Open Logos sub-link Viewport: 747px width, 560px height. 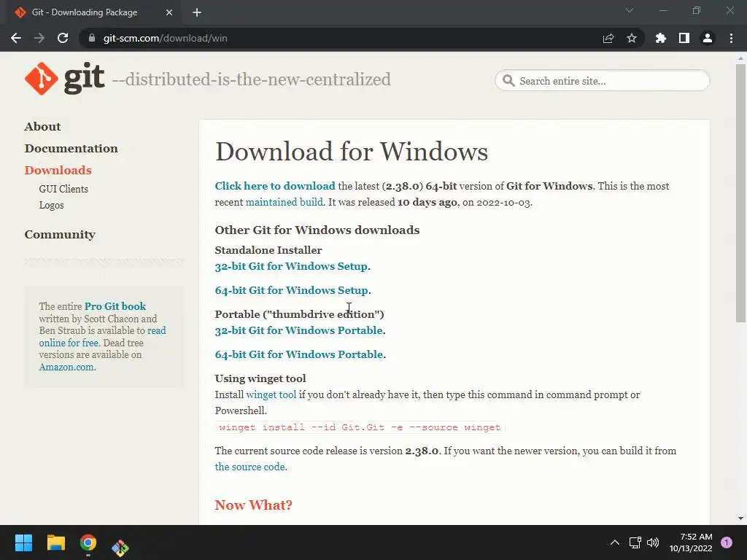[x=51, y=205]
